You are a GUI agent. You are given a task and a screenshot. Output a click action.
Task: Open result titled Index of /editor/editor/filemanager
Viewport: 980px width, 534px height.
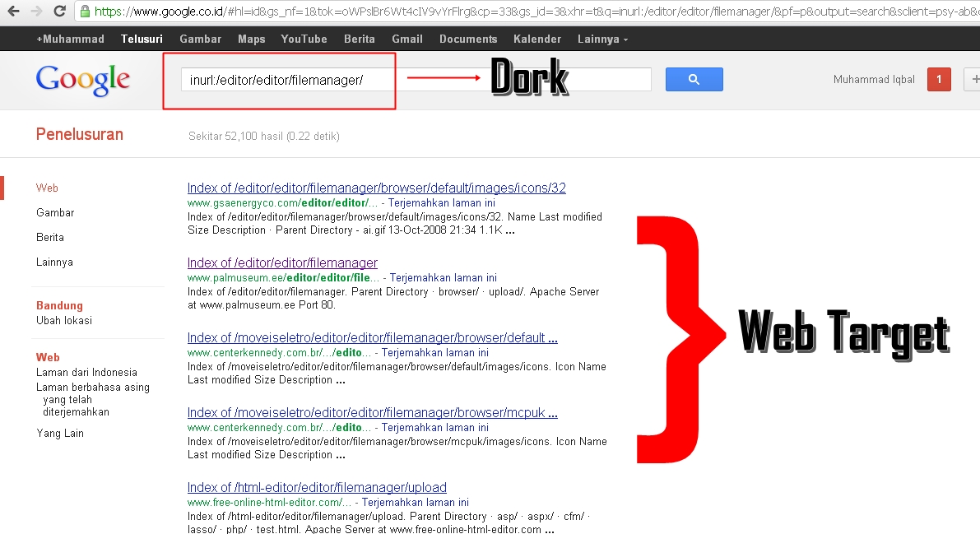click(282, 262)
